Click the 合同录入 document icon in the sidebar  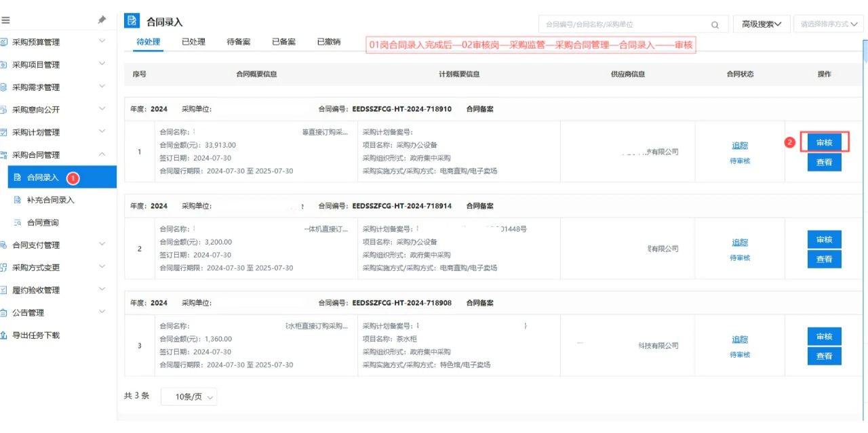click(18, 177)
